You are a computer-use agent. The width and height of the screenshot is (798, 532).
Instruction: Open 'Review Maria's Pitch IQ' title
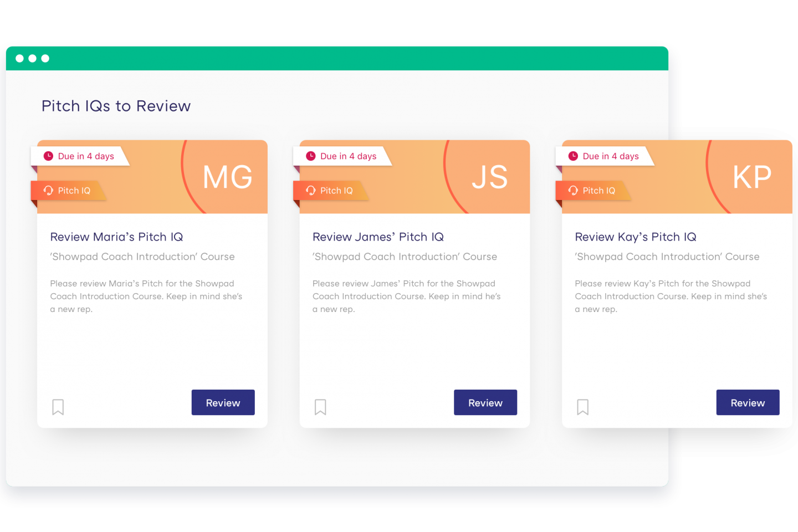pos(116,237)
